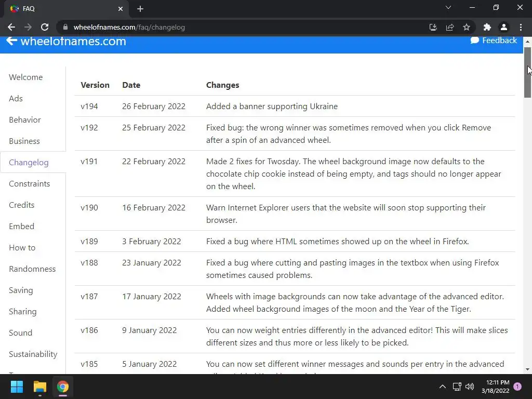532x399 pixels.
Task: Click version cell v191
Action: [x=89, y=162]
